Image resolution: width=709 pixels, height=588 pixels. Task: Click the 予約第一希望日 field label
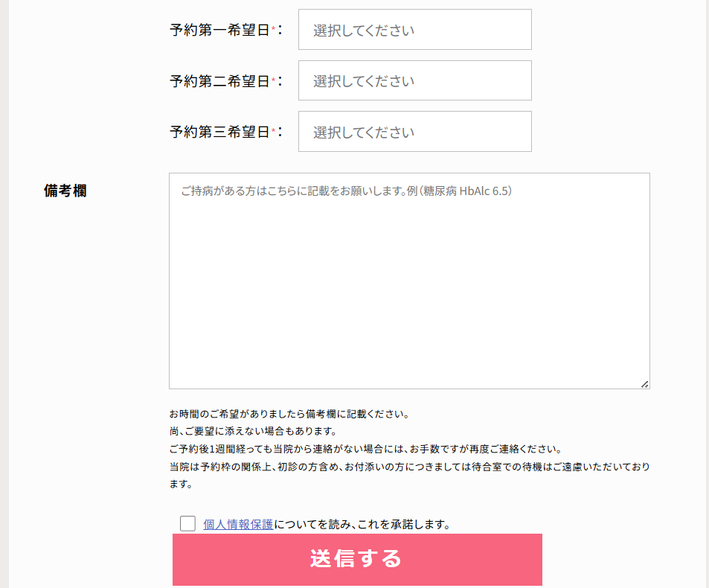(219, 31)
